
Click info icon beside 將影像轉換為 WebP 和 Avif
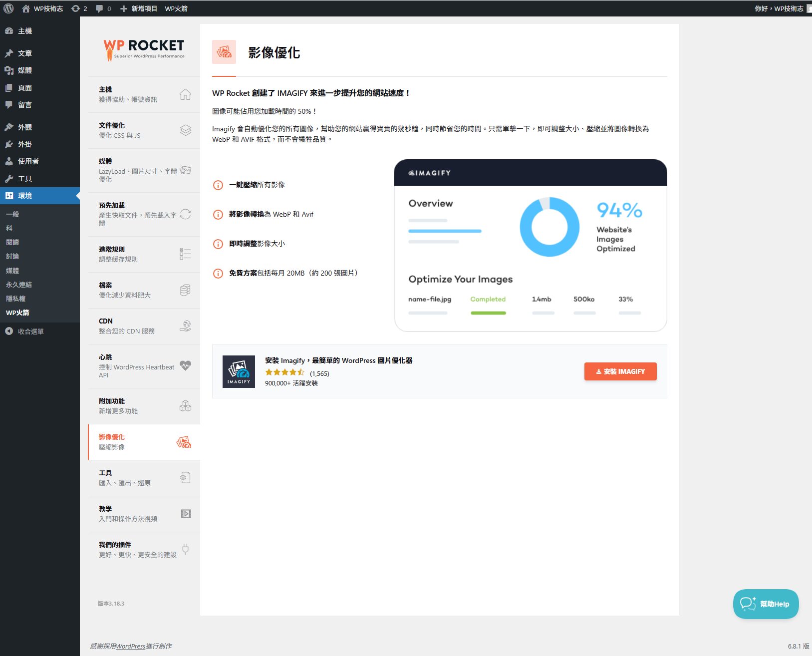(218, 215)
